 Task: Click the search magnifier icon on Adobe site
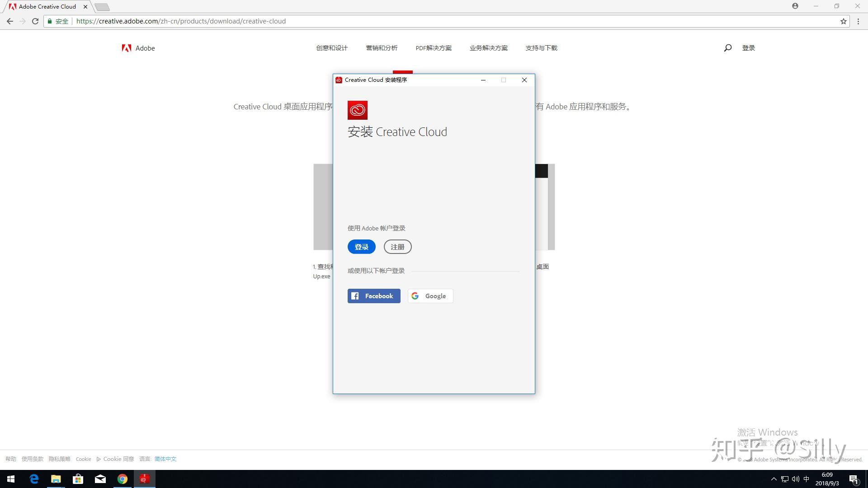727,48
